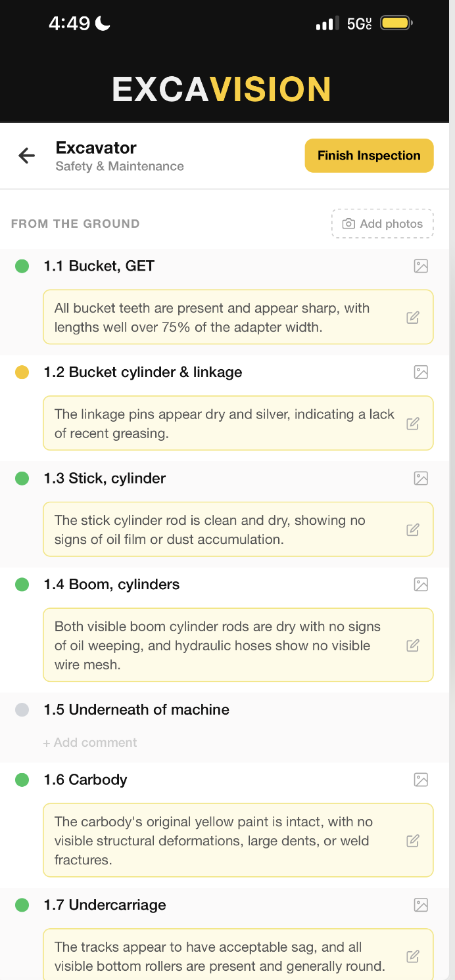Viewport: 455px width, 980px height.
Task: Edit the carbody yellow paint comment
Action: [x=413, y=841]
